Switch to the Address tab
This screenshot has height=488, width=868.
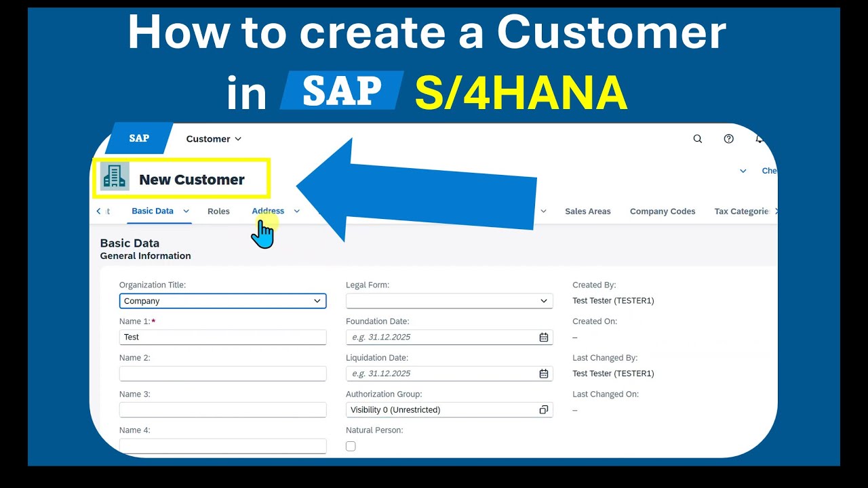pos(268,211)
